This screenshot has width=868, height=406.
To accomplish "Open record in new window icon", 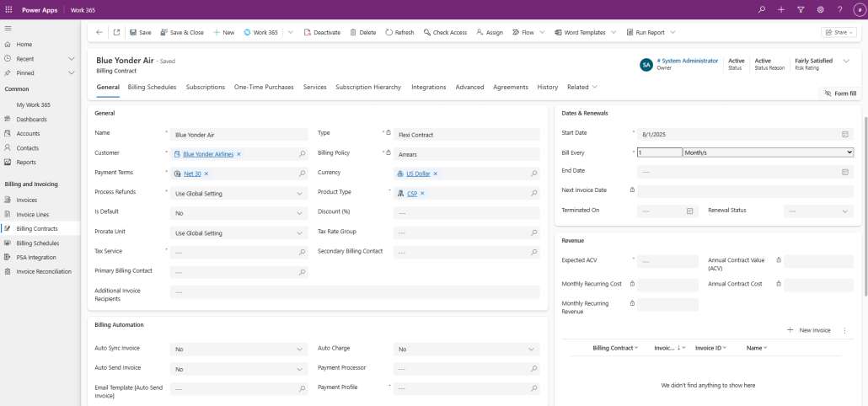I will (116, 32).
